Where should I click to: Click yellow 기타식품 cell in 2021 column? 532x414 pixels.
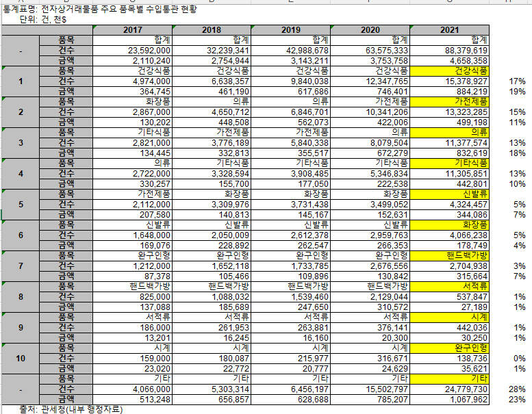(450, 163)
